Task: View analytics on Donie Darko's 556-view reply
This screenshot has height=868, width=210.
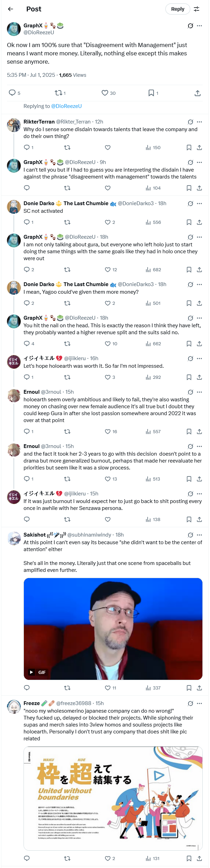Action: tap(153, 222)
